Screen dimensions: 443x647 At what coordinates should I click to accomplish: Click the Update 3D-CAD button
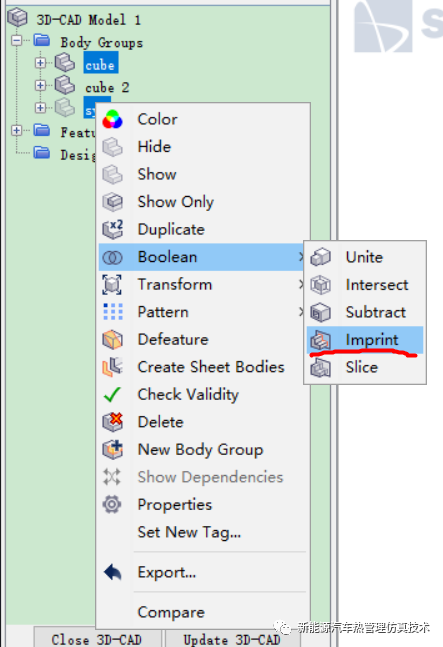pos(232,638)
